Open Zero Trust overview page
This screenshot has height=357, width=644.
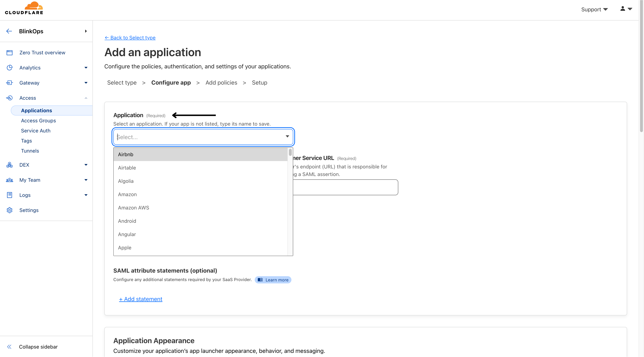coord(42,53)
